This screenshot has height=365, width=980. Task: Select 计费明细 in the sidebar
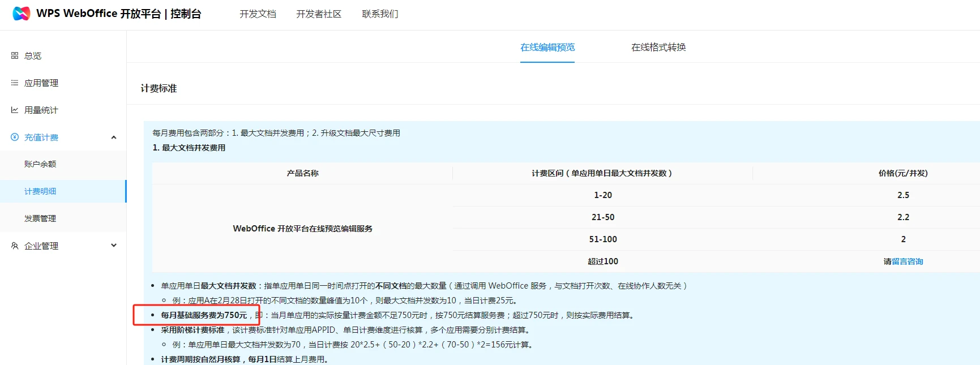click(40, 191)
